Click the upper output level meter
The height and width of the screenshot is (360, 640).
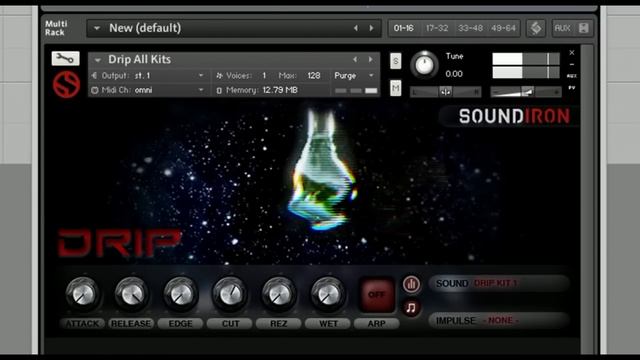tap(526, 59)
